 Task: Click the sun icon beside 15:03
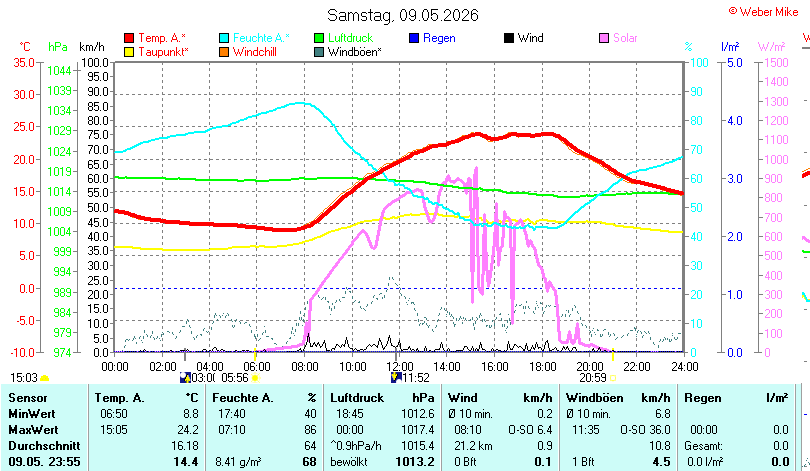click(45, 379)
